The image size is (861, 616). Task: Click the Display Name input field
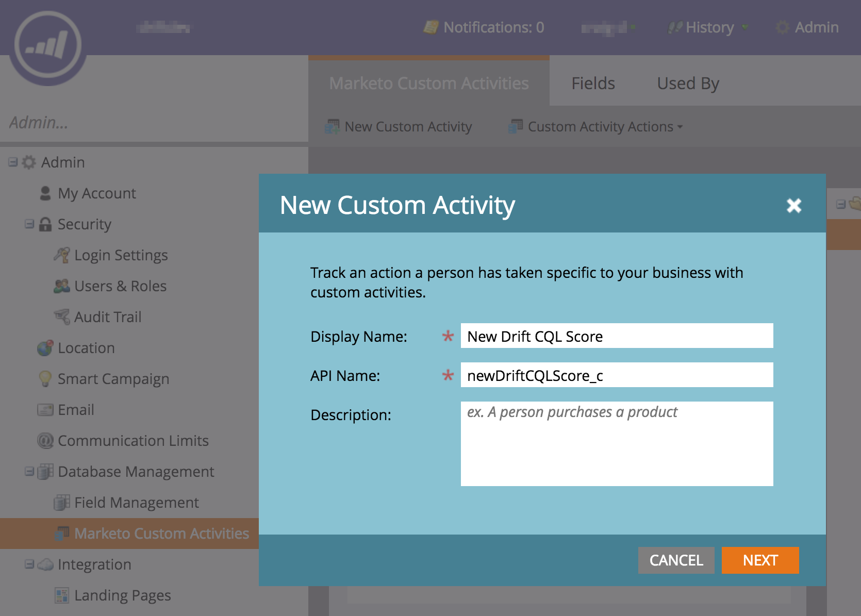pos(617,336)
